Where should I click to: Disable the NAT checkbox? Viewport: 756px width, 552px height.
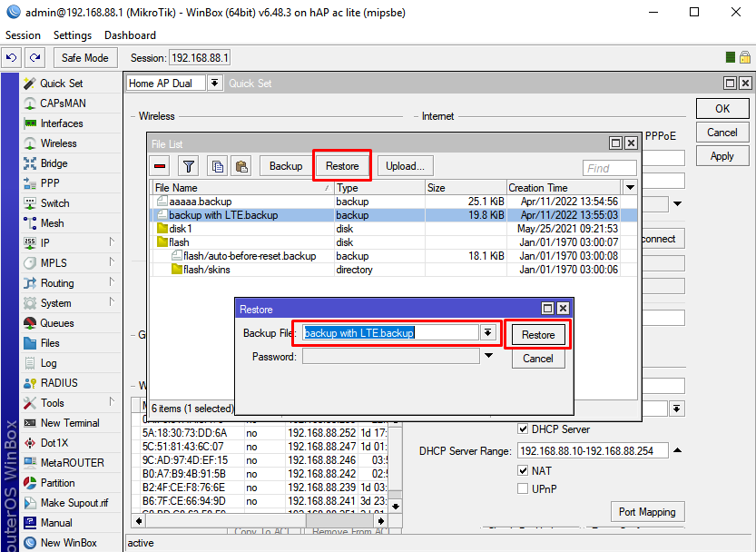coord(523,471)
